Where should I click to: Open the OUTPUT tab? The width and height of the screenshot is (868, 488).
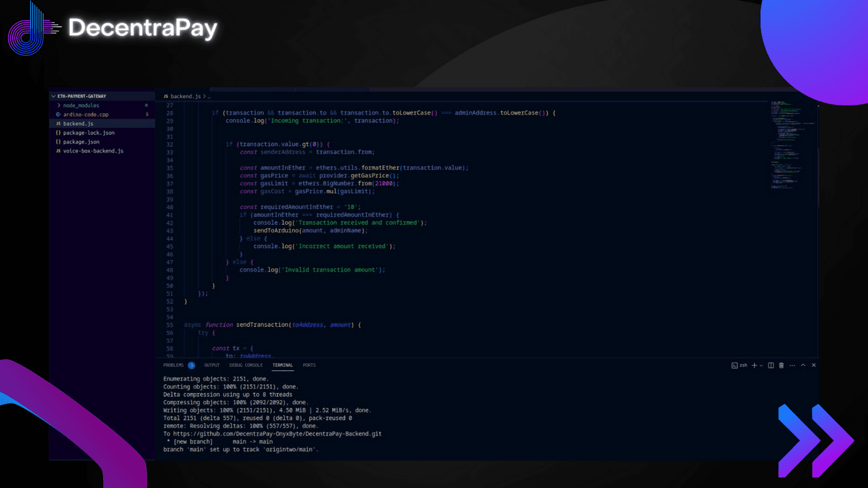tap(212, 365)
